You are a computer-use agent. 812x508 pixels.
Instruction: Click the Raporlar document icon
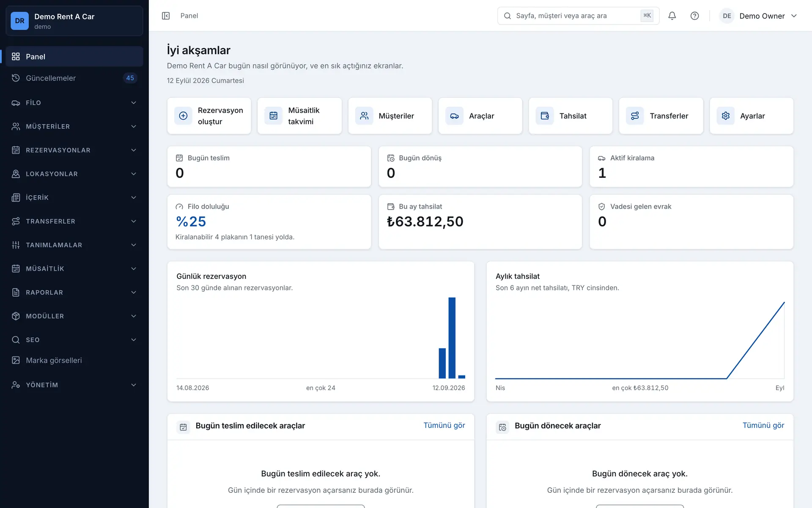(16, 293)
